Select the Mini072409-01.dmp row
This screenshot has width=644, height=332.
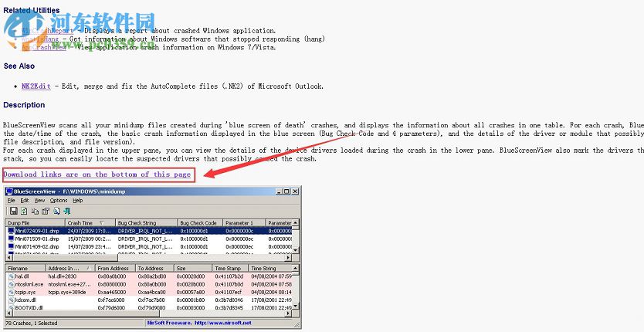pyautogui.click(x=149, y=231)
